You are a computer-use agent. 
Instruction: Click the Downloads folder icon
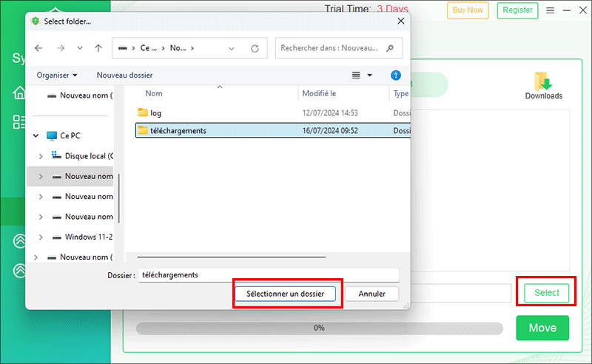click(x=543, y=82)
